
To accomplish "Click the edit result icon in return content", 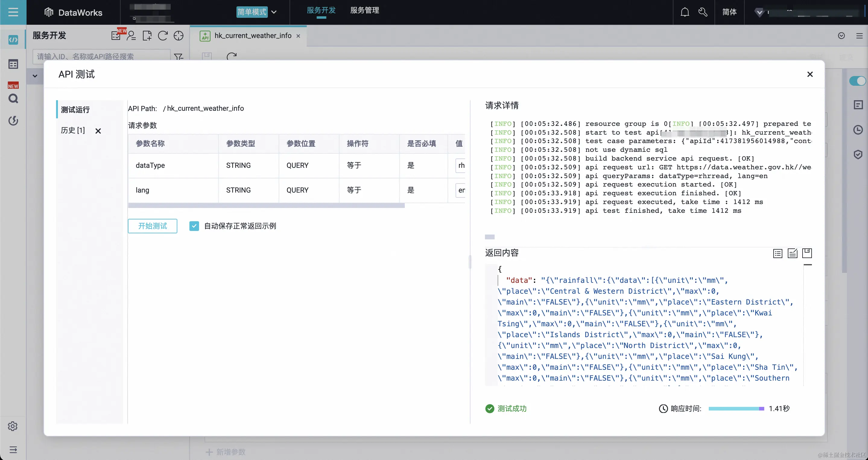I will 793,253.
